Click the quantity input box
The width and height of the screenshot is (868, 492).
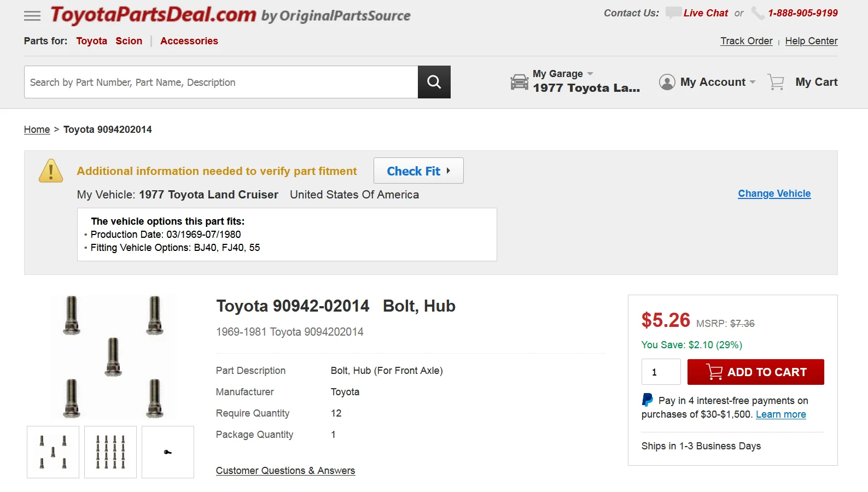coord(661,372)
